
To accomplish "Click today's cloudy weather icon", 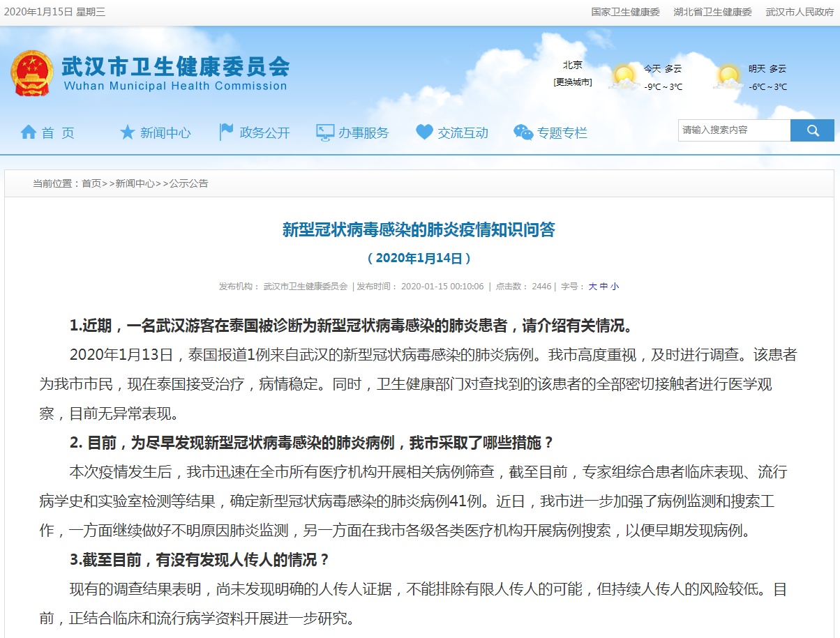I will coord(624,75).
